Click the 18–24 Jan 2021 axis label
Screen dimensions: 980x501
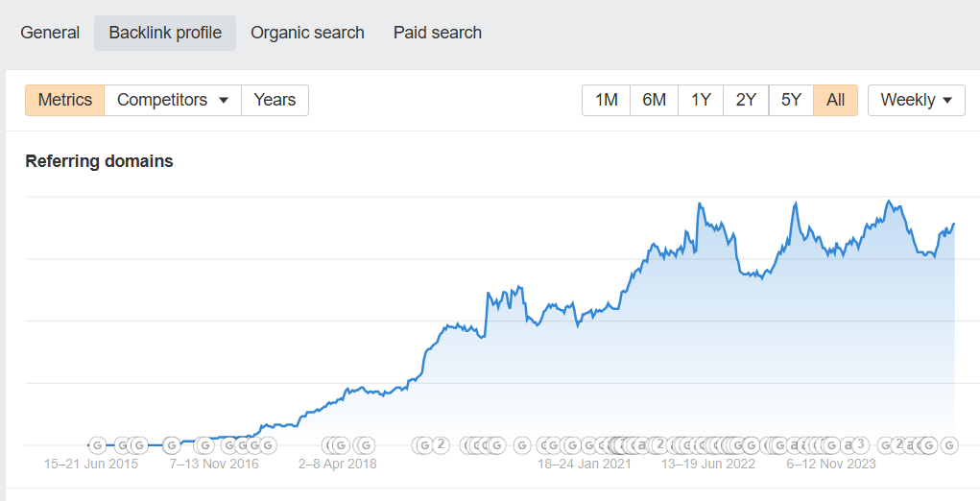(x=585, y=465)
